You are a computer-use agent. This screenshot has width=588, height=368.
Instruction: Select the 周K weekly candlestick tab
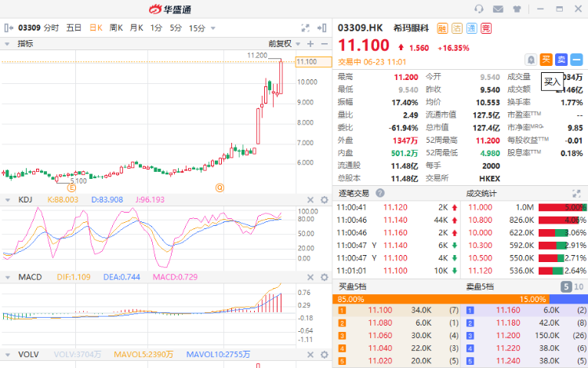pos(116,27)
